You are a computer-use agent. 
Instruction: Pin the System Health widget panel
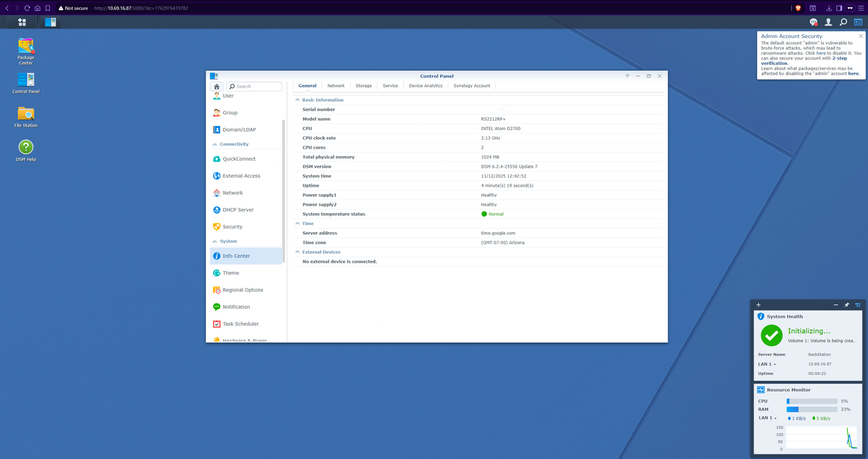(847, 304)
